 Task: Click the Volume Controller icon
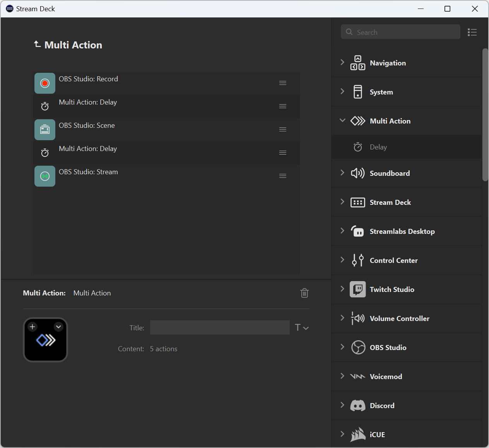358,318
